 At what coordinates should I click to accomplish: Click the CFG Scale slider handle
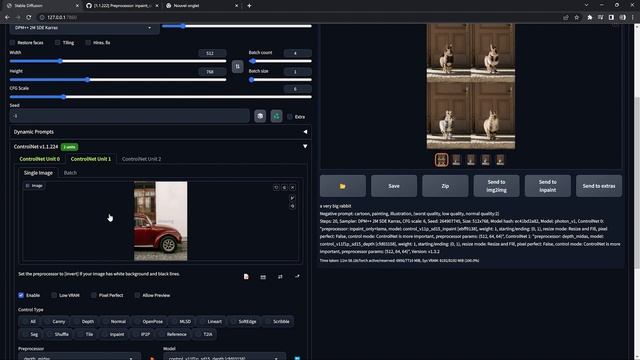pyautogui.click(x=63, y=97)
